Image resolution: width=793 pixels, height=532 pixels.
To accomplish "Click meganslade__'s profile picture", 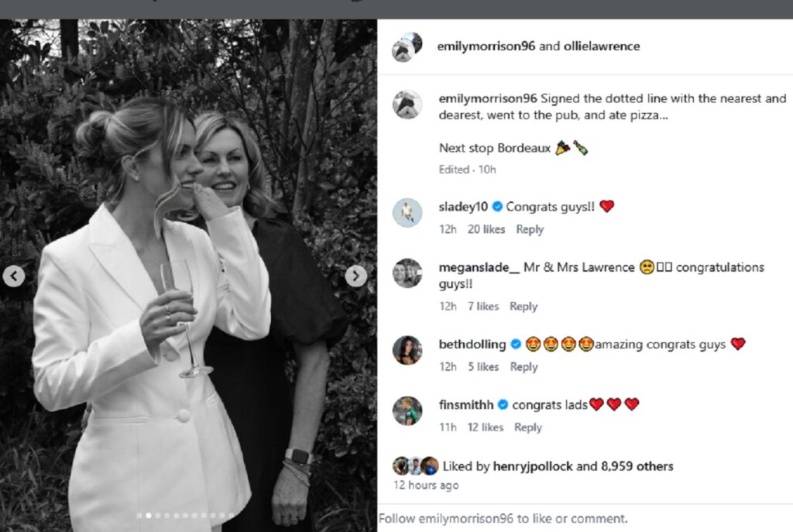I will 406,275.
